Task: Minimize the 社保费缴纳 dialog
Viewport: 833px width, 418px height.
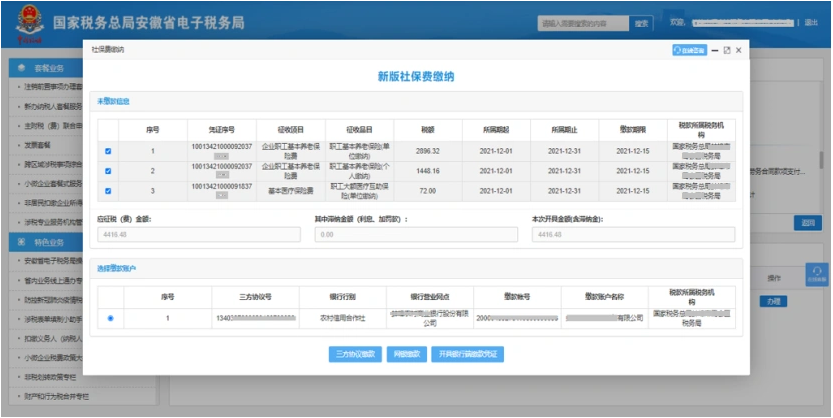Action: pyautogui.click(x=715, y=50)
